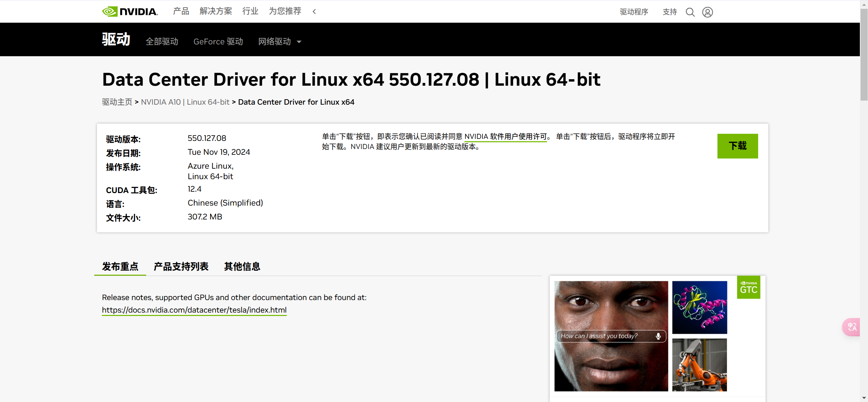868x402 pixels.
Task: Click the GTC badge icon
Action: click(x=748, y=288)
